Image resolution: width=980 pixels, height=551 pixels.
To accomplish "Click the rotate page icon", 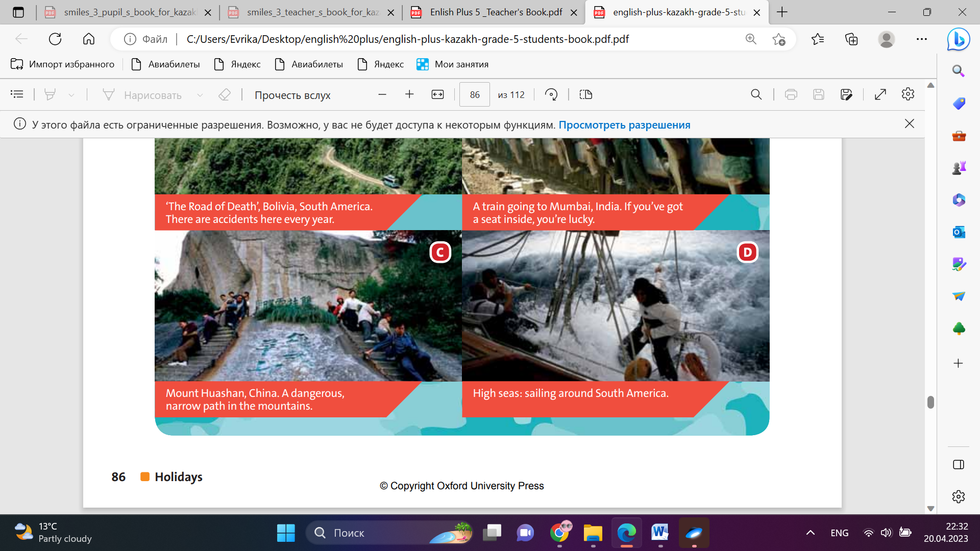I will 551,95.
